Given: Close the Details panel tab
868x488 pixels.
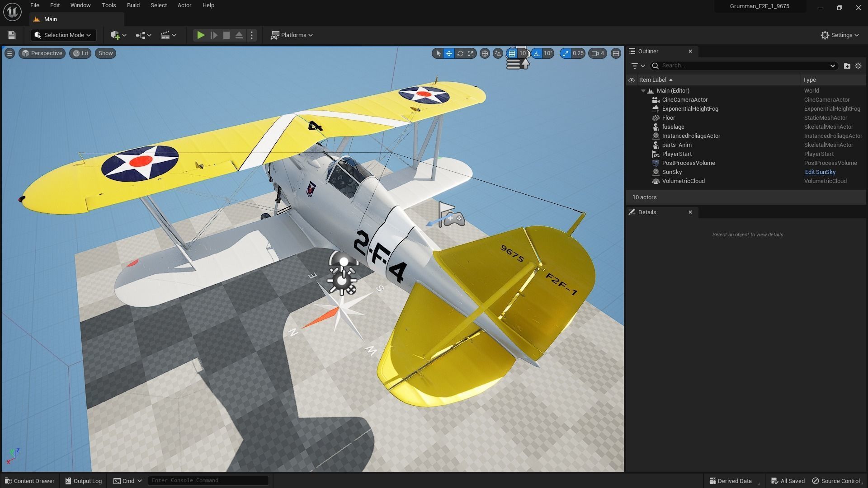Looking at the screenshot, I should coord(690,212).
